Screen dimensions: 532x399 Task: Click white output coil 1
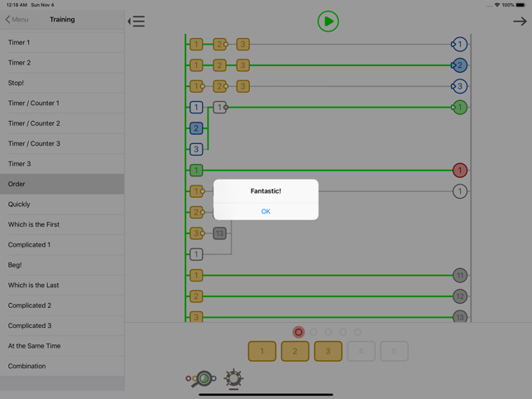(x=460, y=191)
